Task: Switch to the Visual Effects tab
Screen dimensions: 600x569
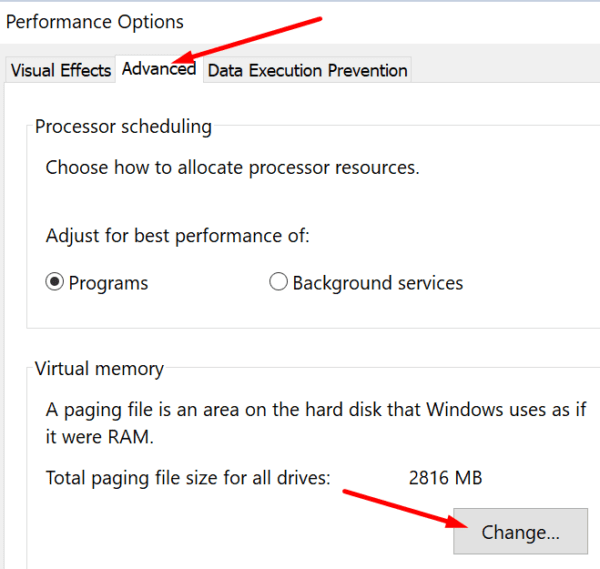Action: click(x=60, y=70)
